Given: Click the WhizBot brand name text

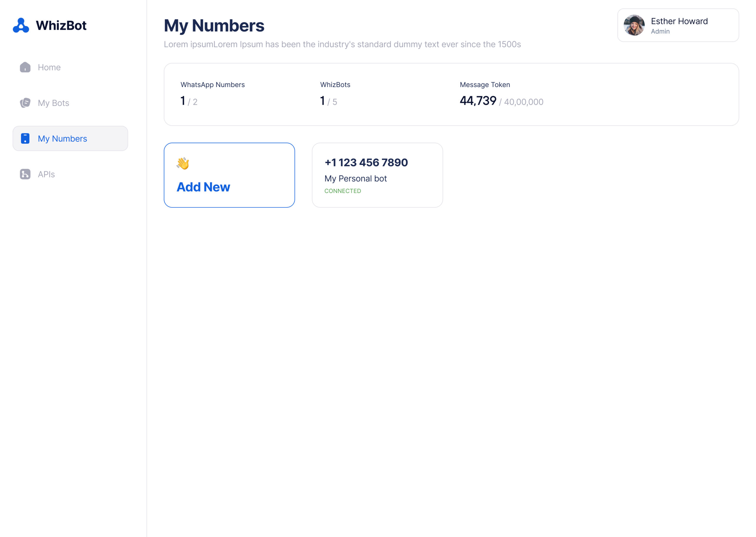Looking at the screenshot, I should [61, 25].
